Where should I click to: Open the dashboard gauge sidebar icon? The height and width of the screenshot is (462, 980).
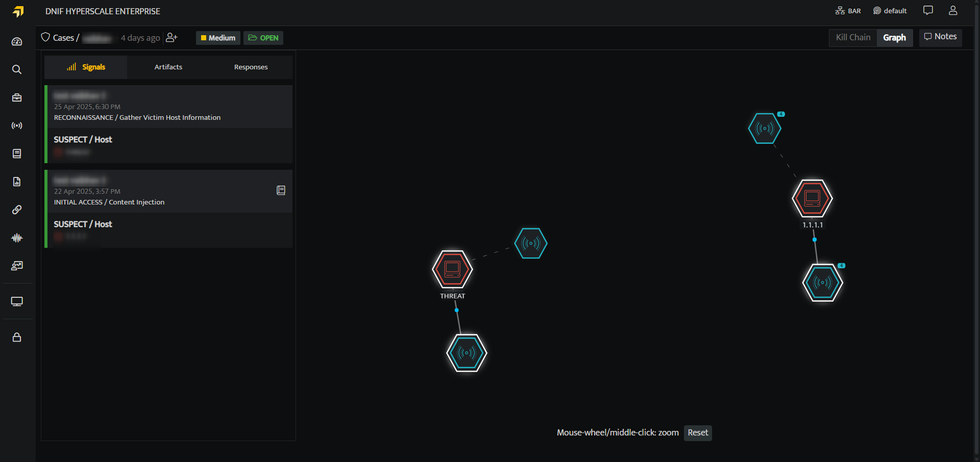(x=17, y=42)
